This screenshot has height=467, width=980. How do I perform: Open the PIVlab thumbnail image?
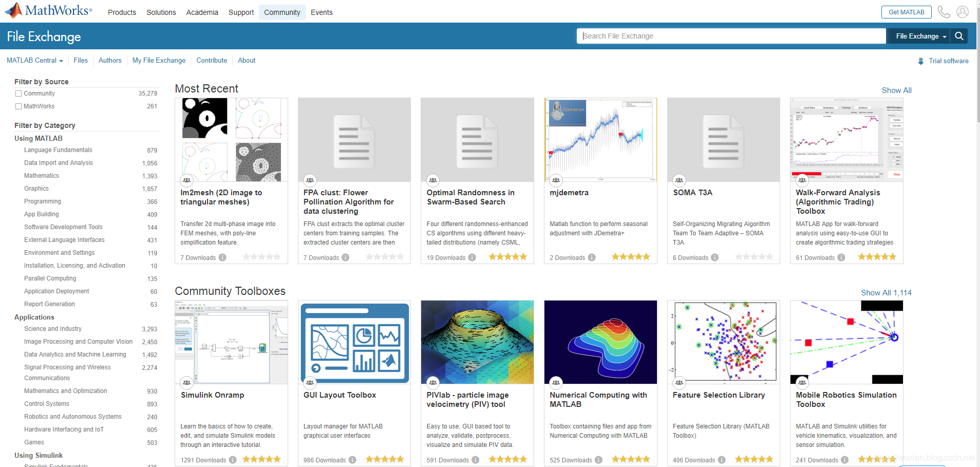pyautogui.click(x=477, y=342)
